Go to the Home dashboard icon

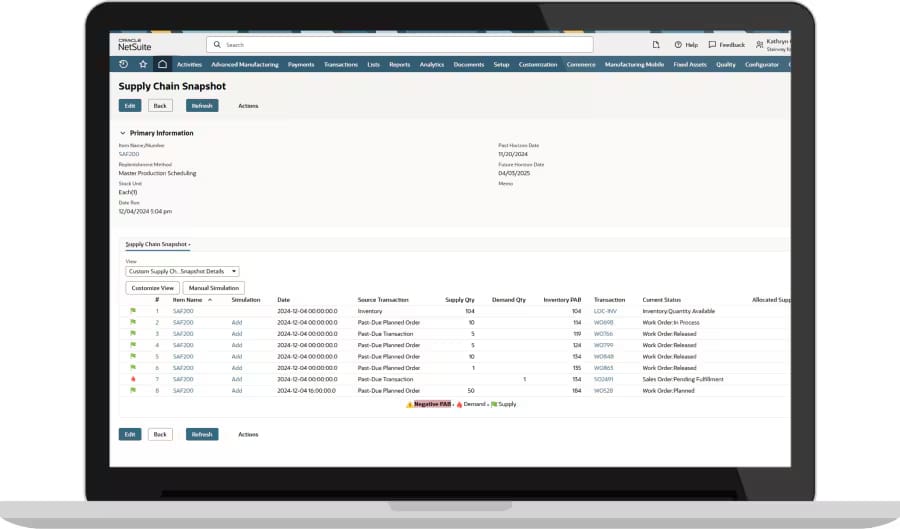click(x=162, y=64)
